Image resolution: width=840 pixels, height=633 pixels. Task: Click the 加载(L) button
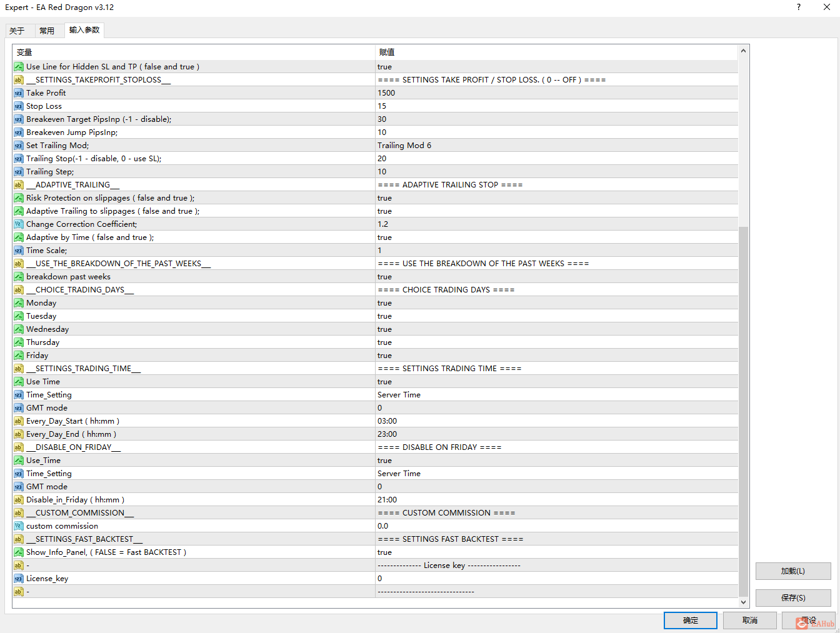point(793,571)
